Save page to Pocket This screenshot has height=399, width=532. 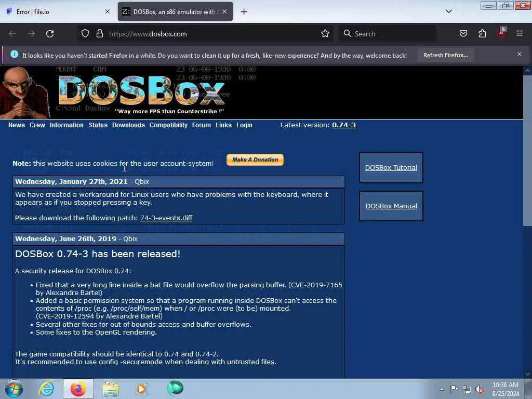click(463, 33)
